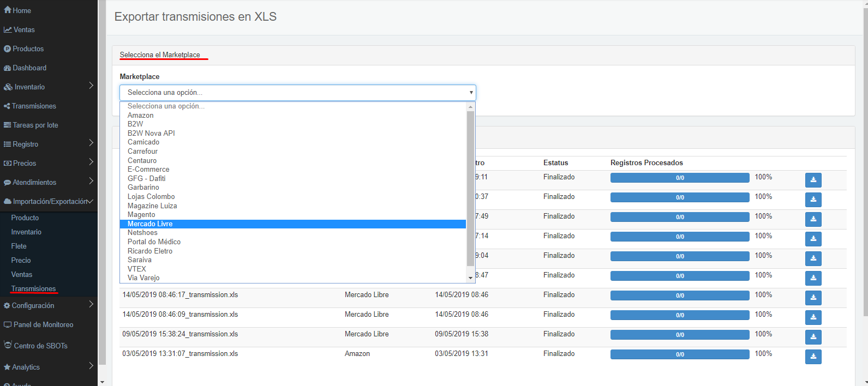
Task: Click the Home icon in sidebar
Action: tap(8, 10)
